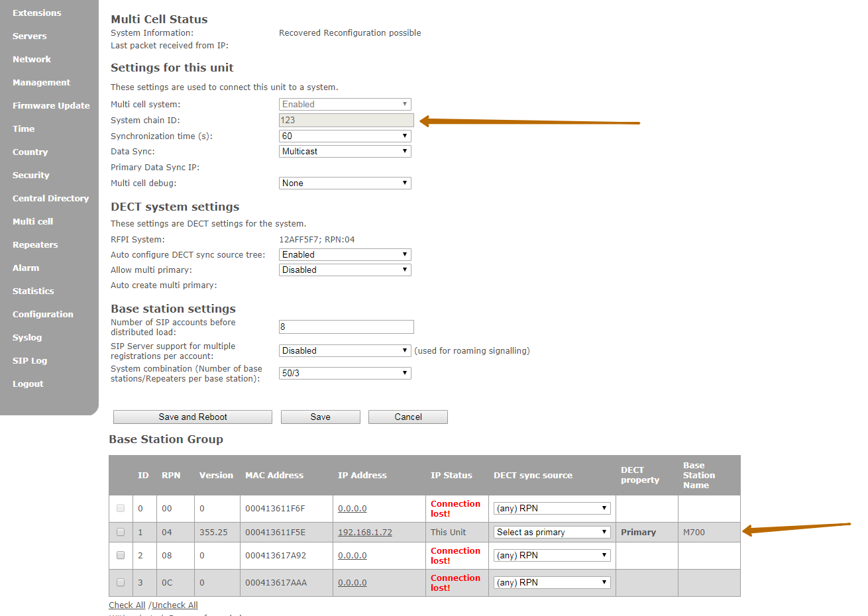868x616 pixels.
Task: Open Statistics from the sidebar
Action: coord(33,291)
